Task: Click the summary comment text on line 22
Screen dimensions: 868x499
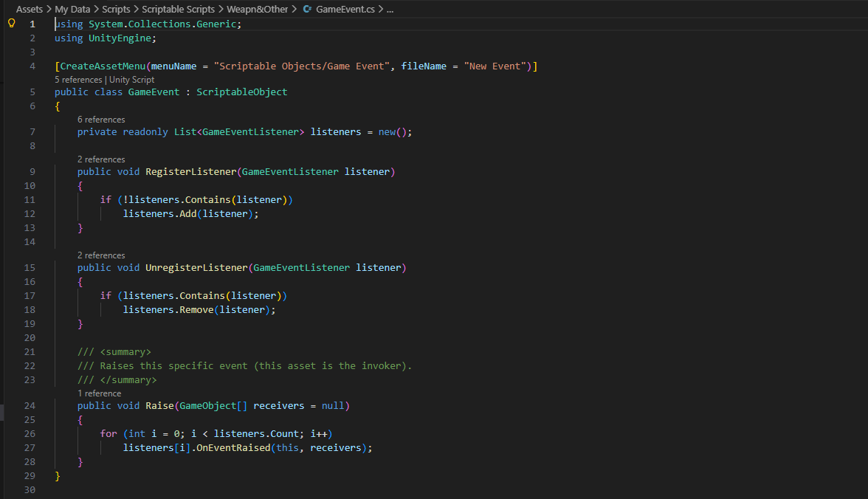Action: point(245,365)
